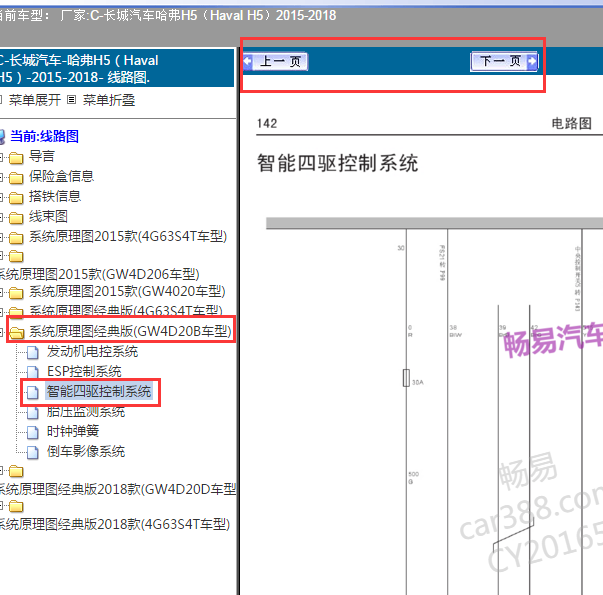Screen dimensions: 603x595
Task: Click left arrow icon on 上一页
Action: coord(248,61)
